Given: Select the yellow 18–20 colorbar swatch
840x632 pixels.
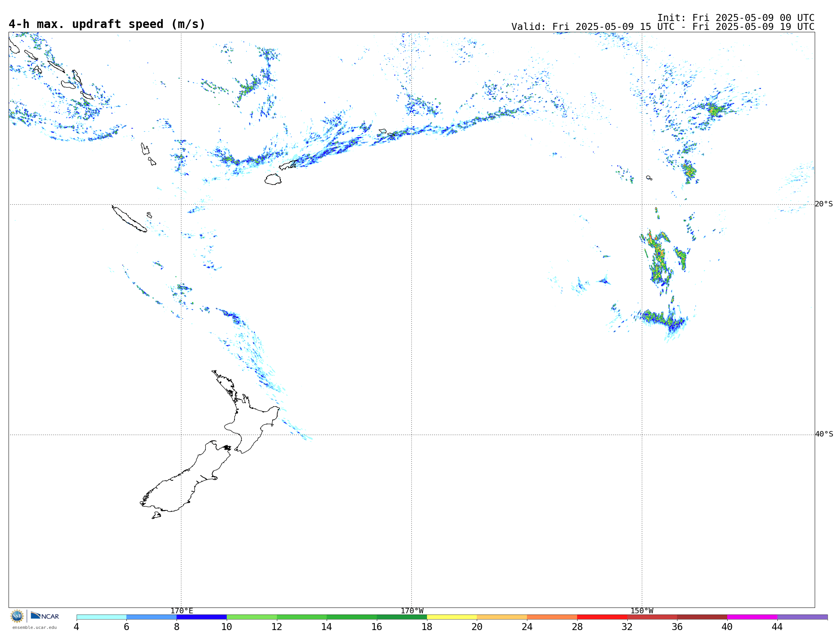Looking at the screenshot, I should point(452,617).
